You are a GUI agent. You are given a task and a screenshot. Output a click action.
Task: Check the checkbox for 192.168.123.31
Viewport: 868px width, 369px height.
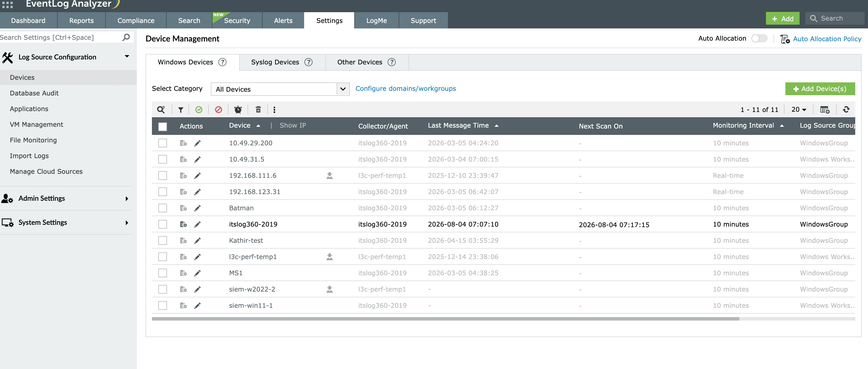click(x=163, y=191)
